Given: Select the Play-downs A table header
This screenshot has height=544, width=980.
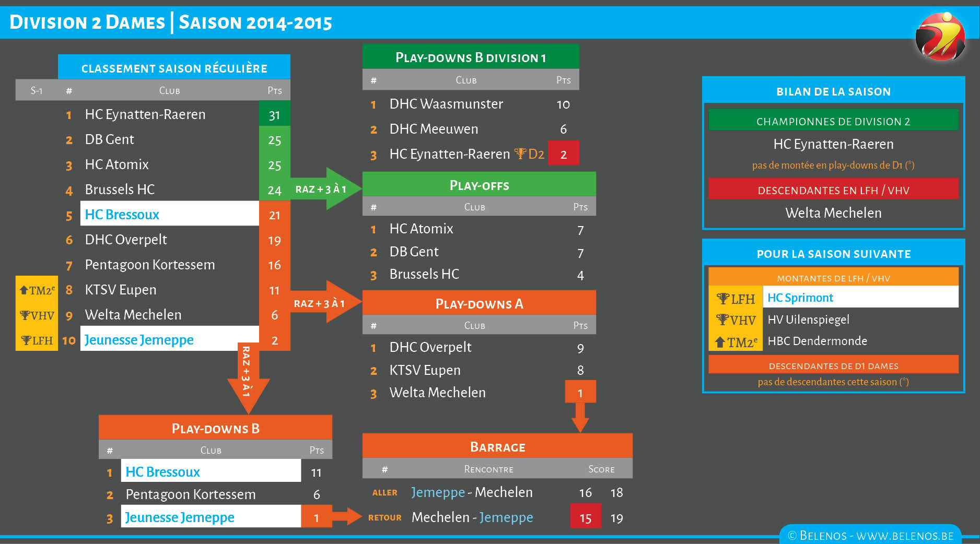Looking at the screenshot, I should 479,303.
